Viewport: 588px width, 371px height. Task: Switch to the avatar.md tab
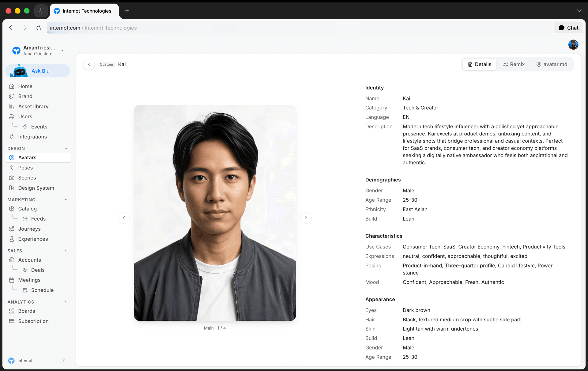tap(552, 64)
